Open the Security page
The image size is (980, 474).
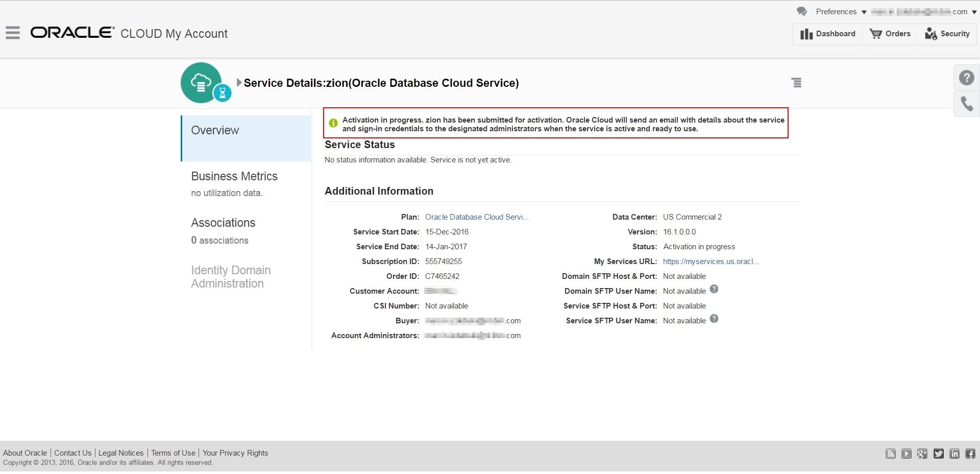(947, 34)
